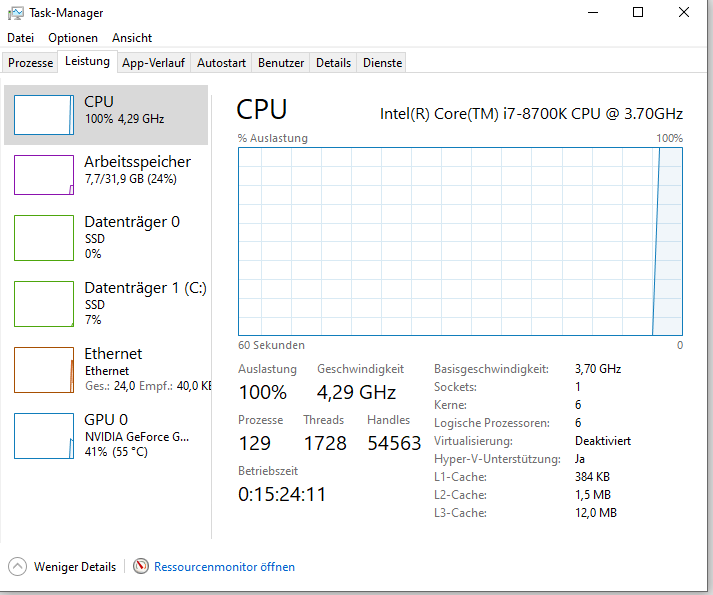Click the Task-Manager title bar icon
Screen dimensions: 713x595
point(15,13)
